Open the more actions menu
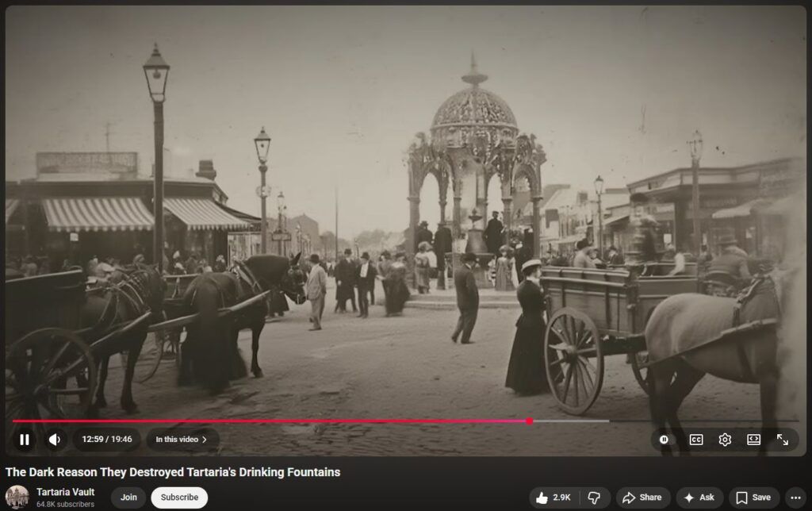Viewport: 812px width, 511px height. coord(795,498)
